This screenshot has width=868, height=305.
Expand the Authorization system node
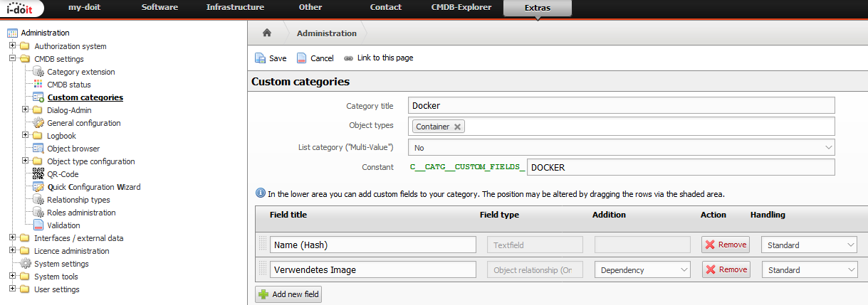tap(12, 46)
